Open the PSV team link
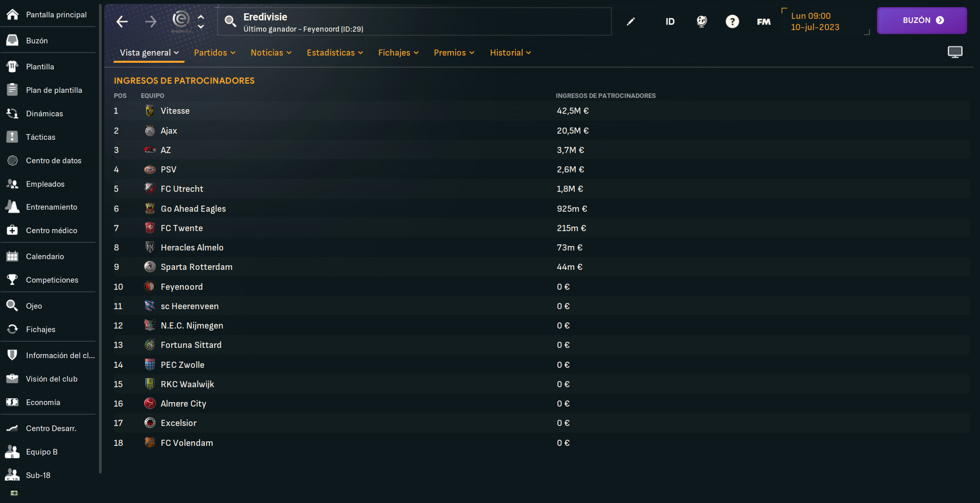The height and width of the screenshot is (503, 980). pyautogui.click(x=168, y=169)
